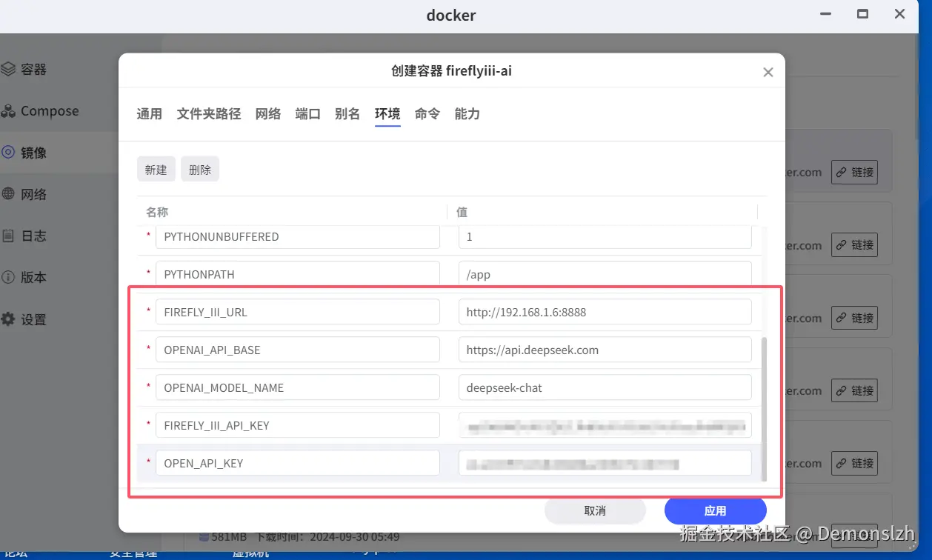Click the OPENAI_MODEL_NAME name field

pos(298,387)
